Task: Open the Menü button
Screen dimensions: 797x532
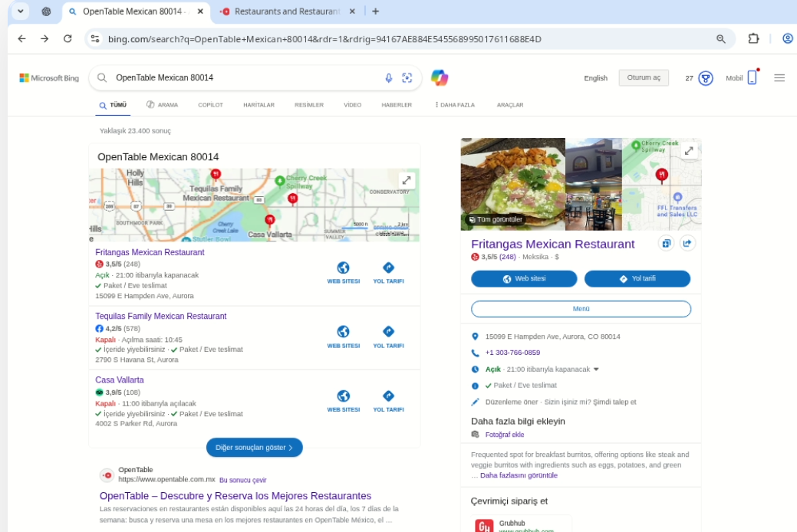Action: click(581, 309)
